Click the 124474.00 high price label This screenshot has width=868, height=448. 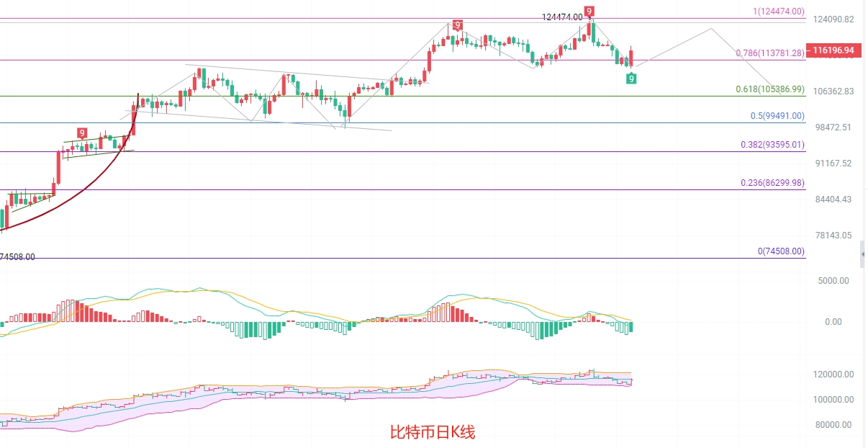click(562, 17)
